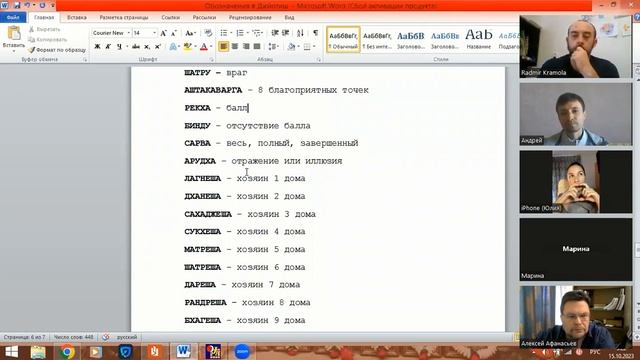The height and width of the screenshot is (360, 640).
Task: Open the Файл tab
Action: tap(13, 18)
